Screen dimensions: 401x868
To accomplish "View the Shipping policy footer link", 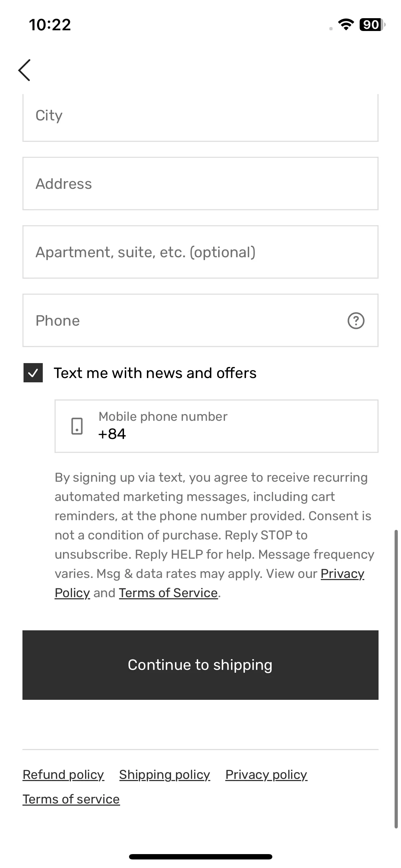I will point(165,775).
